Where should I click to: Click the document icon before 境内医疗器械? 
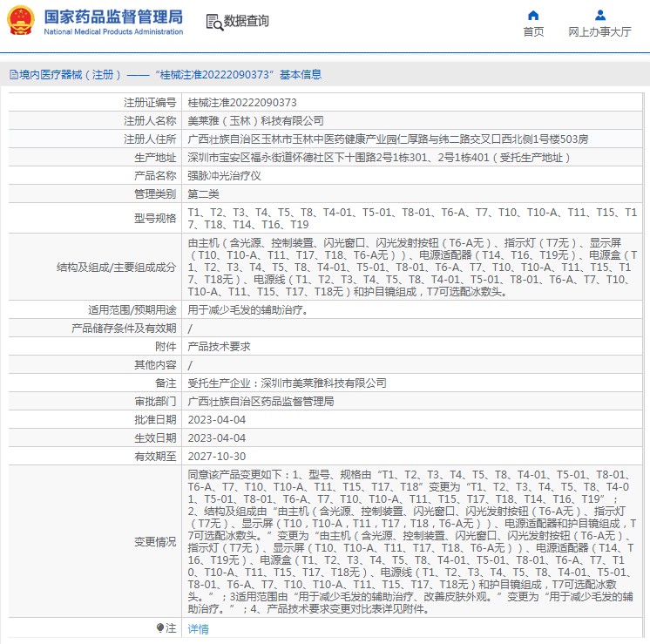[x=14, y=75]
